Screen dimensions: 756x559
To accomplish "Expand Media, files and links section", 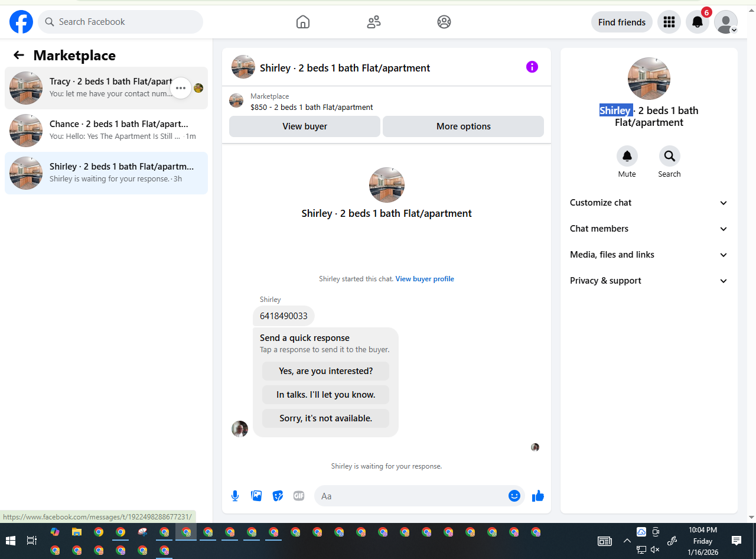I will coord(649,255).
